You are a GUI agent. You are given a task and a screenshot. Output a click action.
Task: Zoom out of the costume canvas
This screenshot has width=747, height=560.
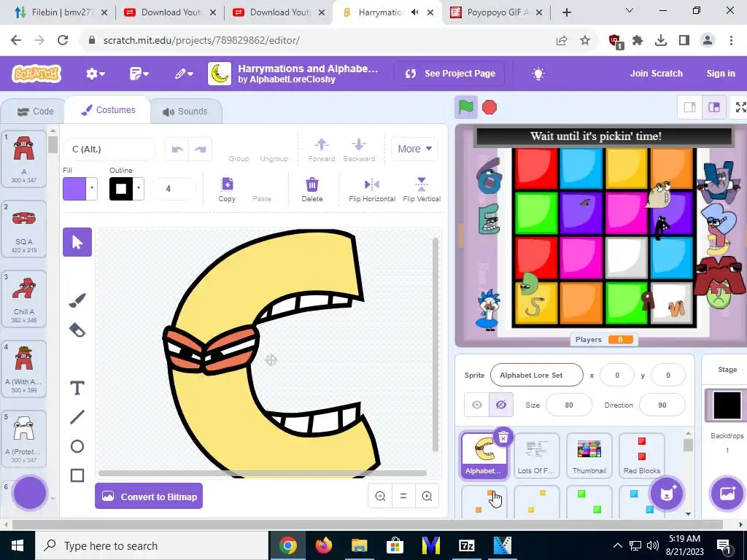380,496
